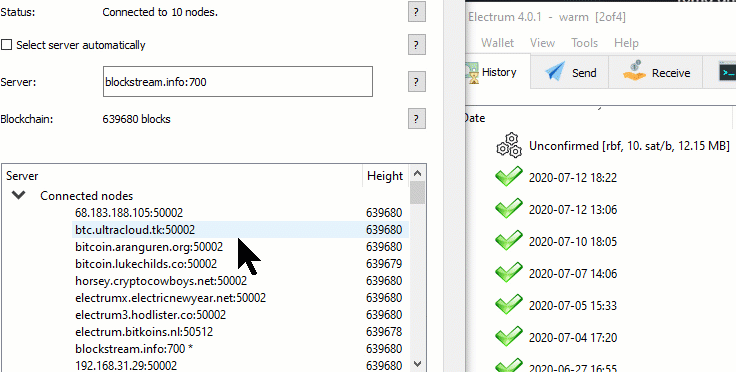
Task: Click the gears icon of the unconfirmed transaction
Action: click(x=509, y=145)
